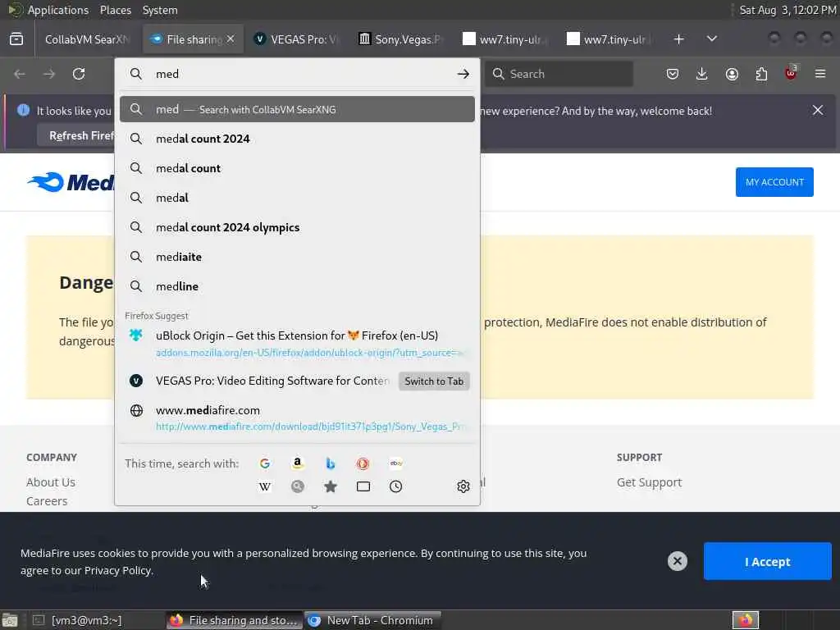
Task: Open the Places menu
Action: [x=115, y=10]
